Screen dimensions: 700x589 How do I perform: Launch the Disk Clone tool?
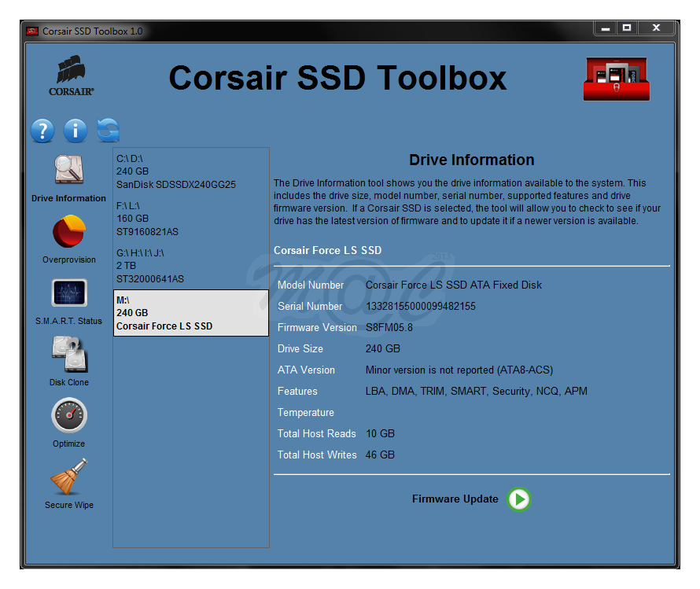pyautogui.click(x=68, y=355)
